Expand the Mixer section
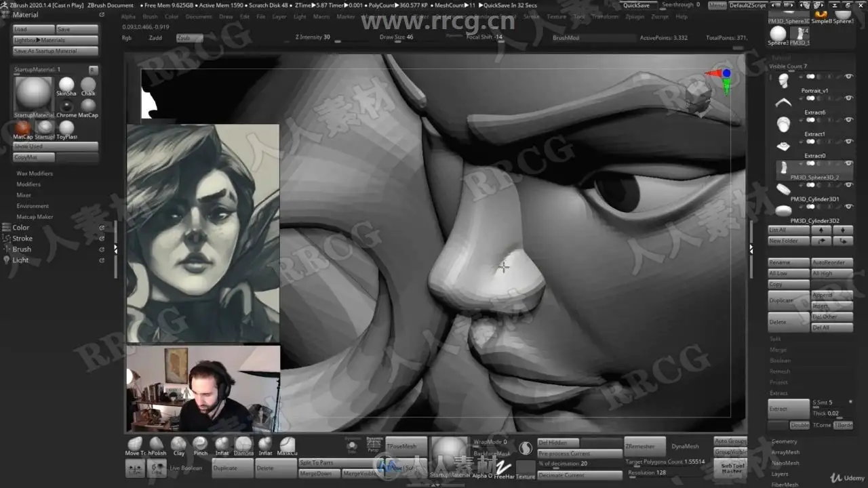The image size is (868, 488). click(x=24, y=195)
